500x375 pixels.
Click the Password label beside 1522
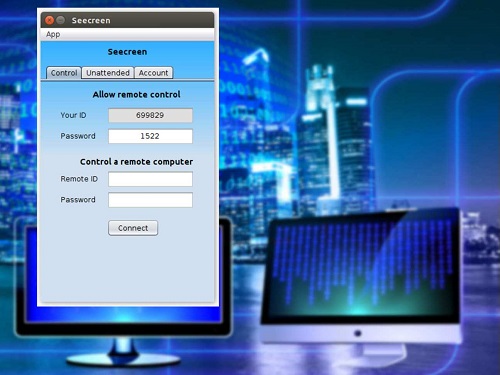pyautogui.click(x=78, y=136)
